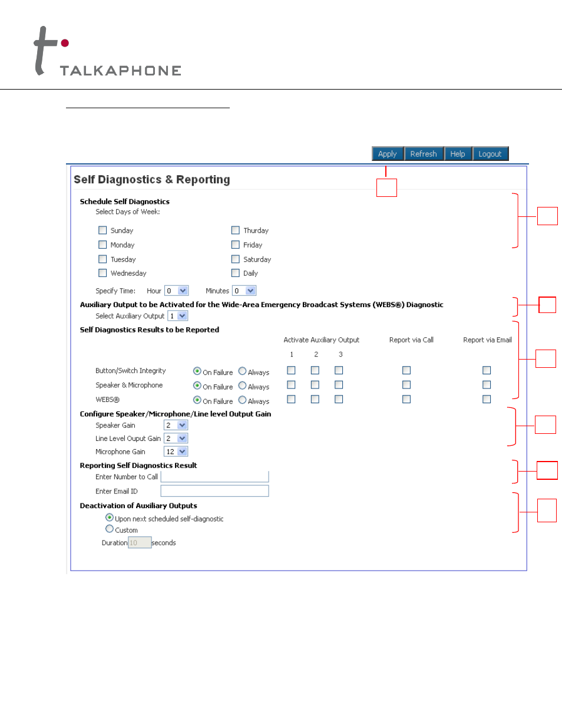
Task: Enable the Friday checkbox
Action: coord(236,245)
